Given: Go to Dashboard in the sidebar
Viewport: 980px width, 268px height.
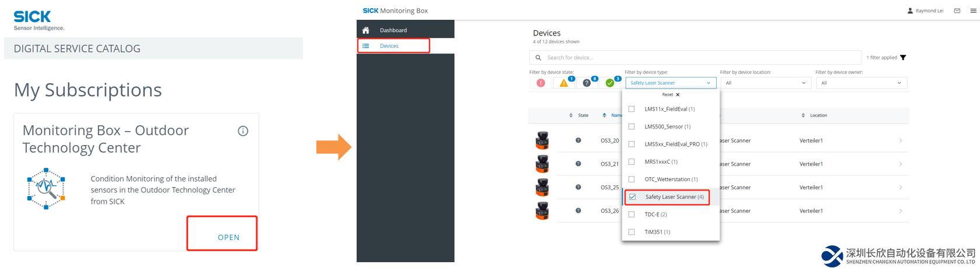Looking at the screenshot, I should point(393,30).
